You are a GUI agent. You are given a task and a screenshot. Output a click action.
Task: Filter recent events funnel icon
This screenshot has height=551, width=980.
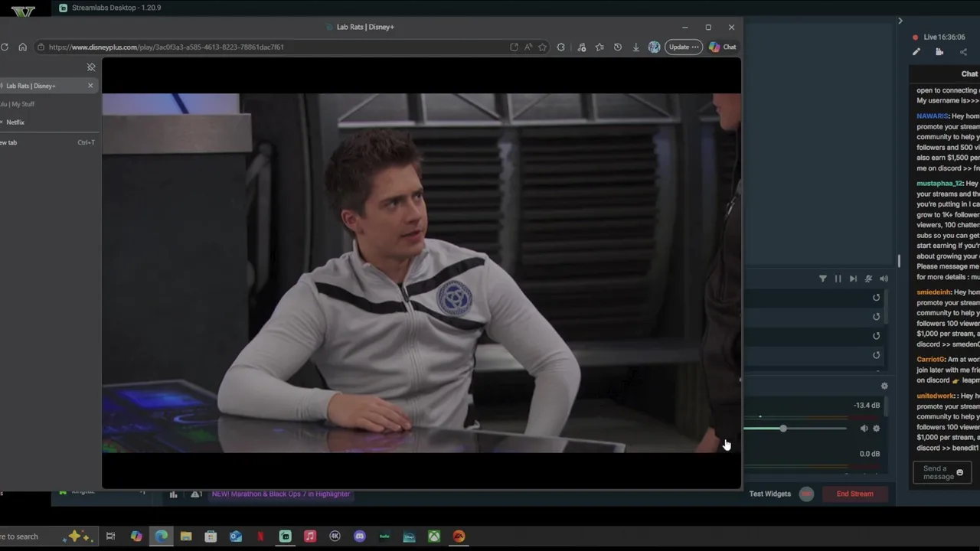tap(822, 279)
